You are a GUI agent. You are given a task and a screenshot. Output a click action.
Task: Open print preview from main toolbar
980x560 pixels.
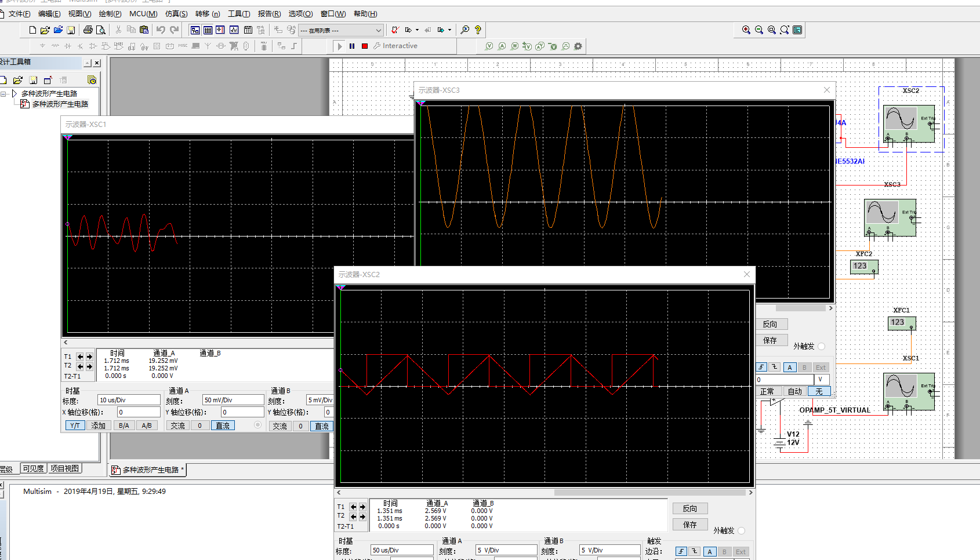click(100, 30)
